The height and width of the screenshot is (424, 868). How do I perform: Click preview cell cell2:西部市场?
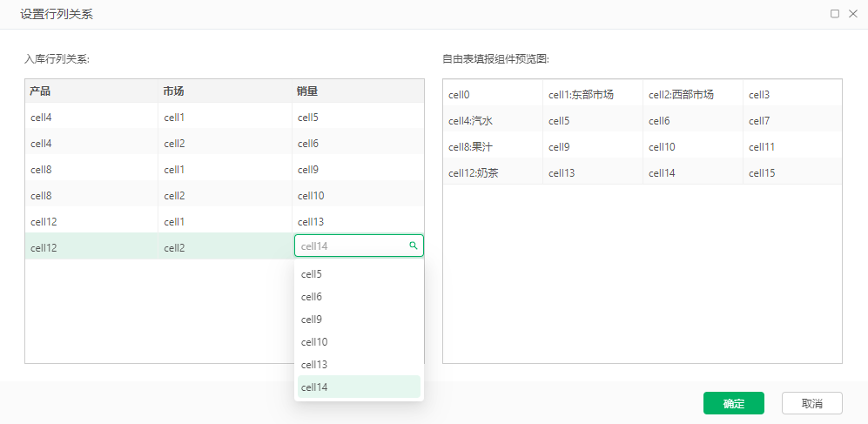tap(692, 95)
